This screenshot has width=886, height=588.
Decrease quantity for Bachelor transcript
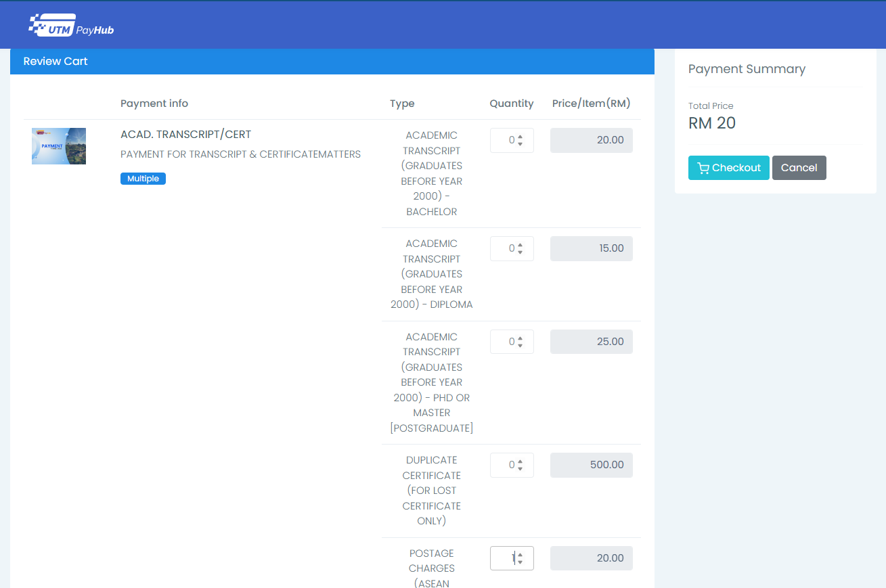pyautogui.click(x=520, y=144)
